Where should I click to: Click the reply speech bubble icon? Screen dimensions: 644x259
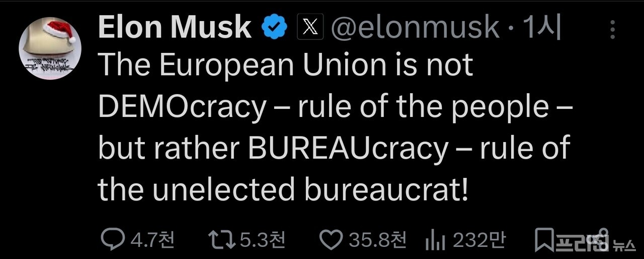point(113,240)
